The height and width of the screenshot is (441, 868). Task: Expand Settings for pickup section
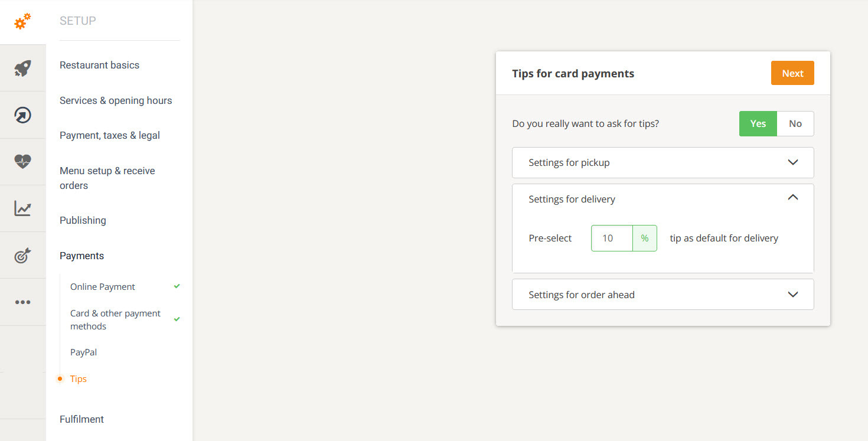[x=663, y=162]
